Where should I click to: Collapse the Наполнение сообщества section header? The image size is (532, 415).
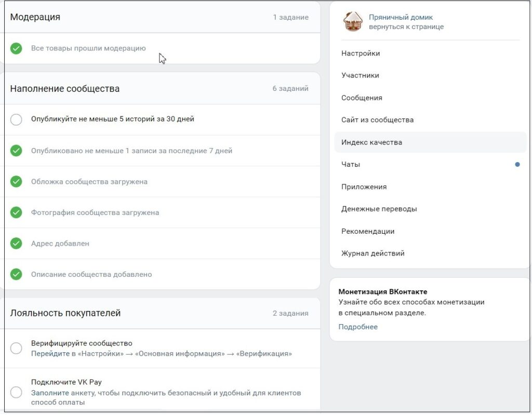(x=162, y=88)
